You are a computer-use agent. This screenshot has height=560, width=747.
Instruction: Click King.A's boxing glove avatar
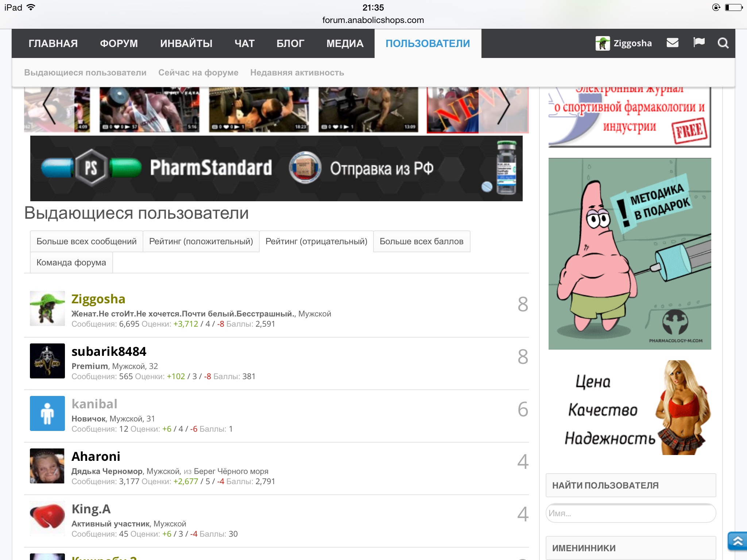coord(47,518)
